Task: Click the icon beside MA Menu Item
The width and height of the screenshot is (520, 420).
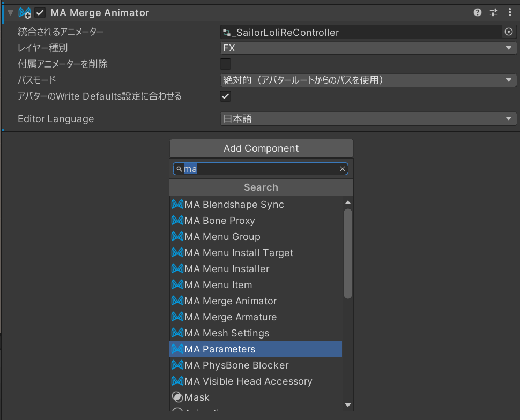Action: pos(177,284)
